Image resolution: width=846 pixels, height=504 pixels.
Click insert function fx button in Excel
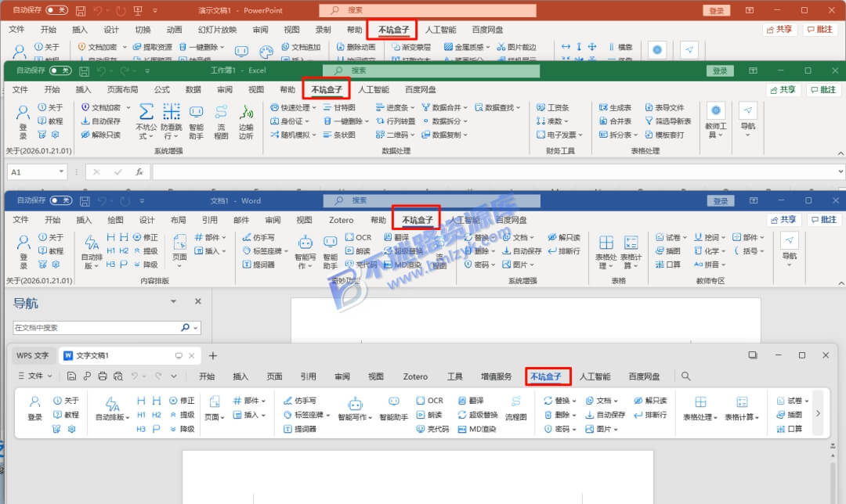(139, 172)
